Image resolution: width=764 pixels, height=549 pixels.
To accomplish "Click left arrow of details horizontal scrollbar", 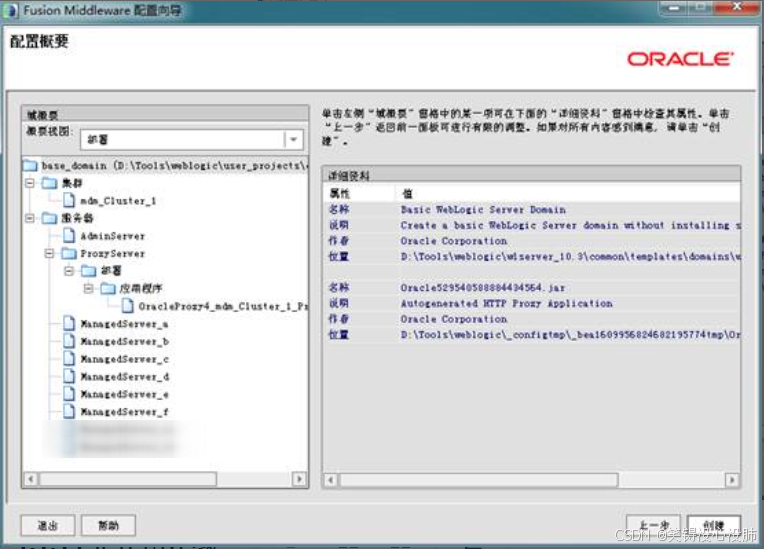I will [x=331, y=480].
